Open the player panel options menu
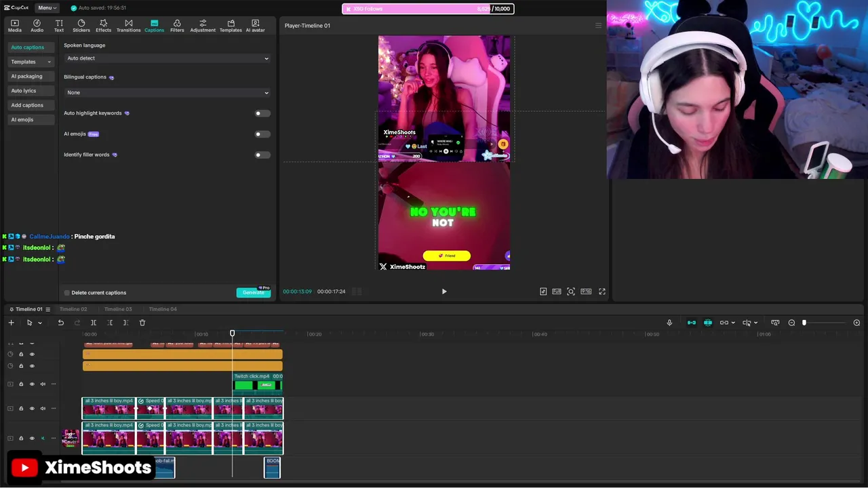868x488 pixels. (598, 26)
